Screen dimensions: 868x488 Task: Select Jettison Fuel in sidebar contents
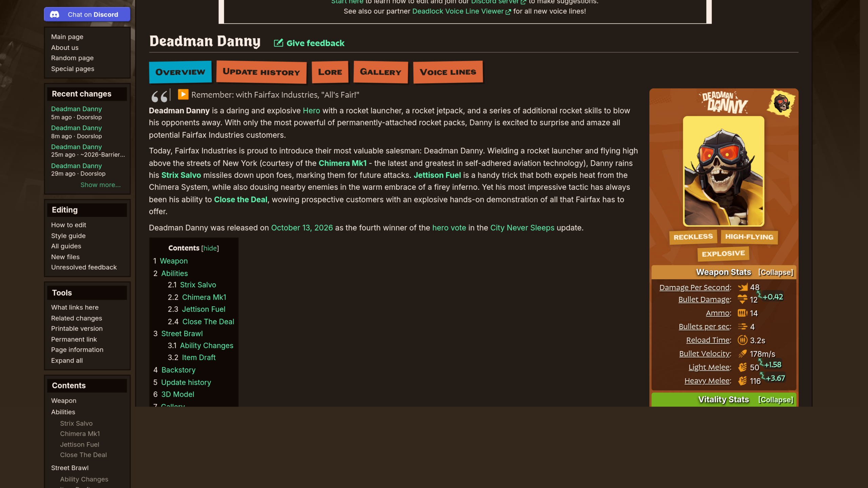click(79, 445)
